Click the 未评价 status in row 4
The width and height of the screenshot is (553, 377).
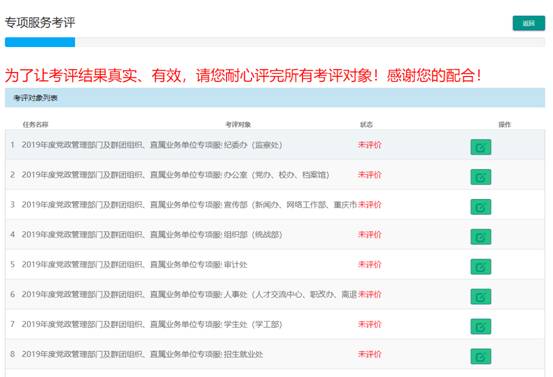click(x=370, y=235)
